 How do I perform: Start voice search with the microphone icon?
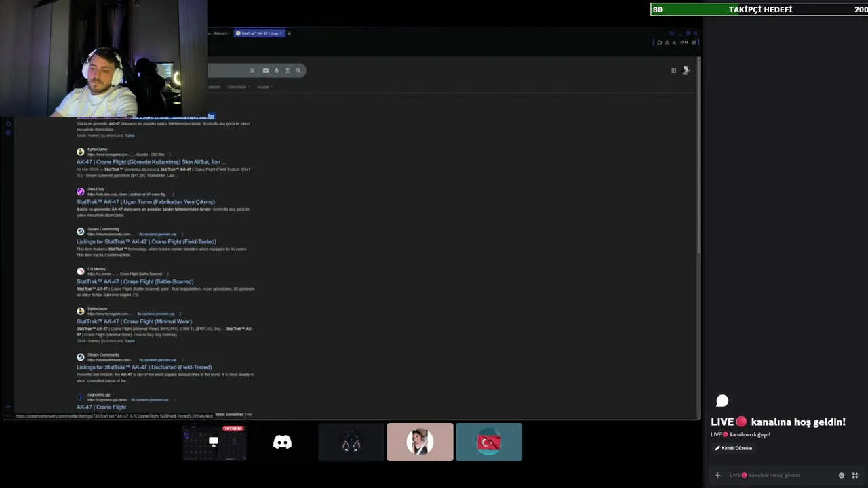277,70
